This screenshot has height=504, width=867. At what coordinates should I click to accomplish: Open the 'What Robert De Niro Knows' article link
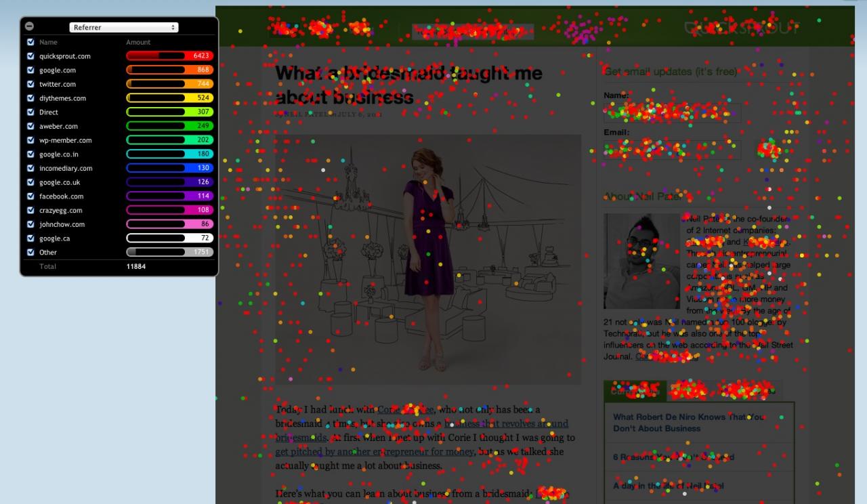688,423
